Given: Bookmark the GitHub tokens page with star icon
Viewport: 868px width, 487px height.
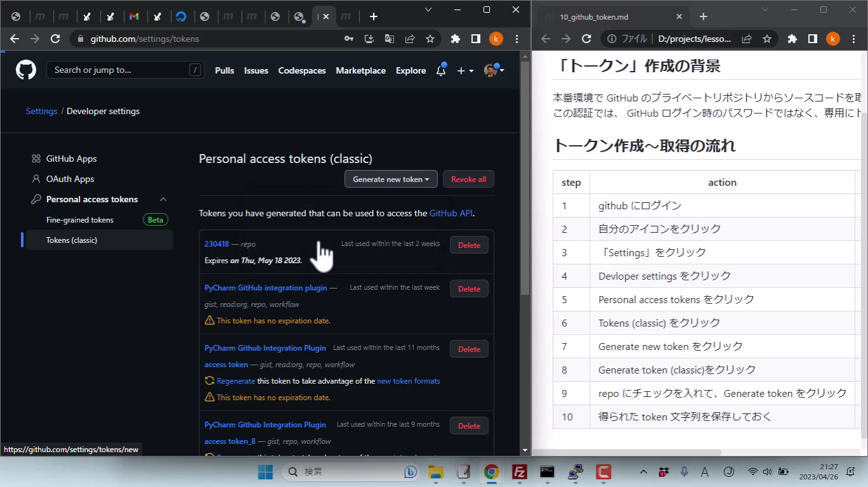Looking at the screenshot, I should [430, 39].
